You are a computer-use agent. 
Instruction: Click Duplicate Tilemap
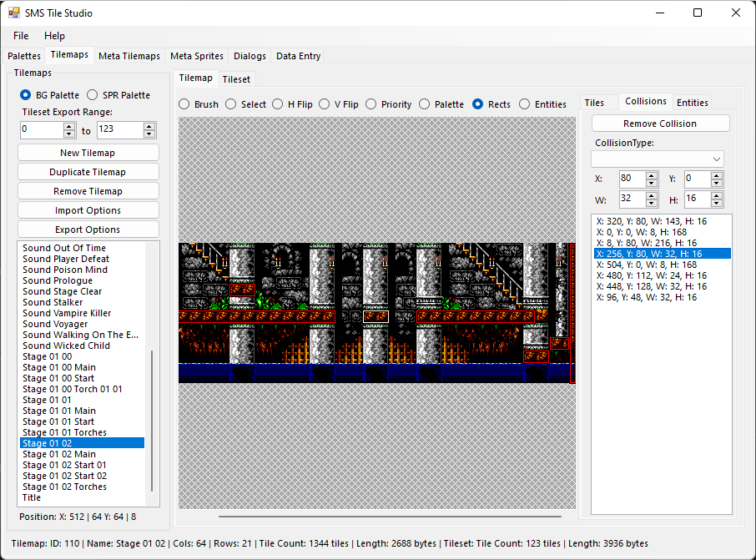[88, 172]
